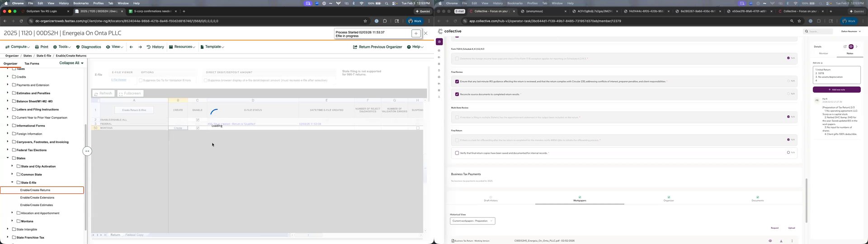Screen dimensions: 868x244
Task: Click the Refresh button above grid
Action: [x=104, y=94]
